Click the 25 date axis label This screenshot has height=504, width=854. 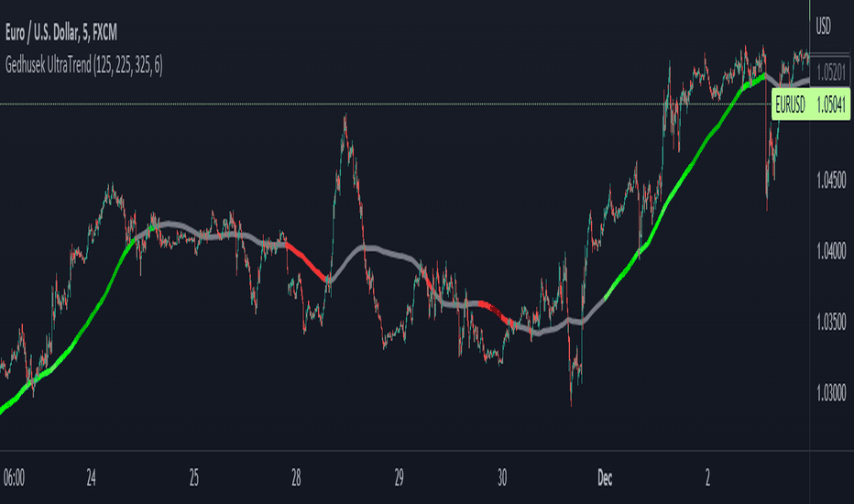coord(194,477)
